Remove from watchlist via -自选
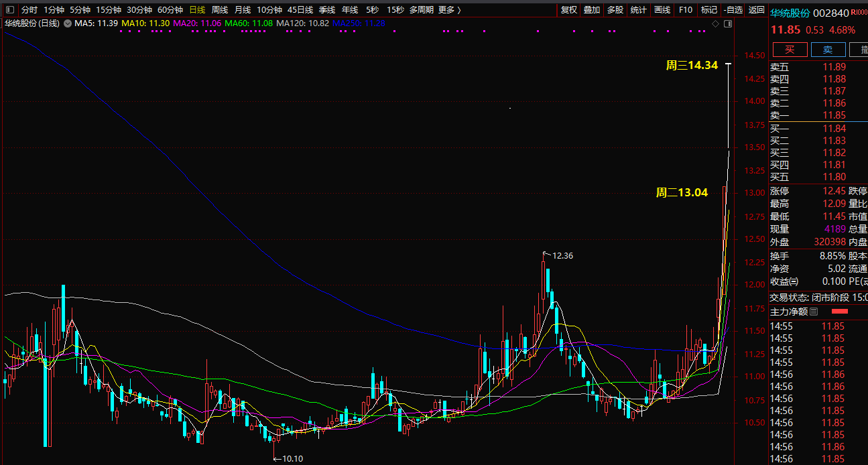Viewport: 868px width, 465px height. click(x=733, y=10)
